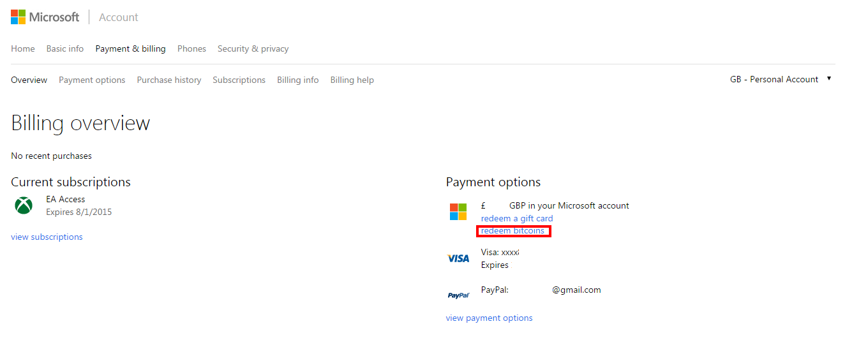Click the Current subscriptions heading
868x340 pixels.
(x=71, y=182)
